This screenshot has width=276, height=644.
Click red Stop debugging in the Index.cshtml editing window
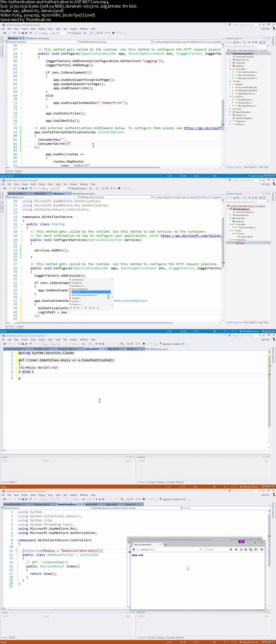coord(100,344)
